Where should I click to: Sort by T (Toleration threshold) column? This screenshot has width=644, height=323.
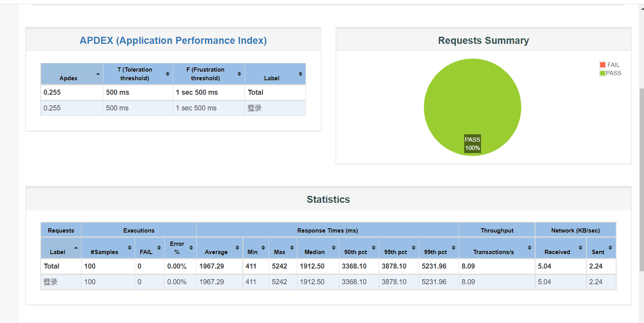pyautogui.click(x=138, y=74)
